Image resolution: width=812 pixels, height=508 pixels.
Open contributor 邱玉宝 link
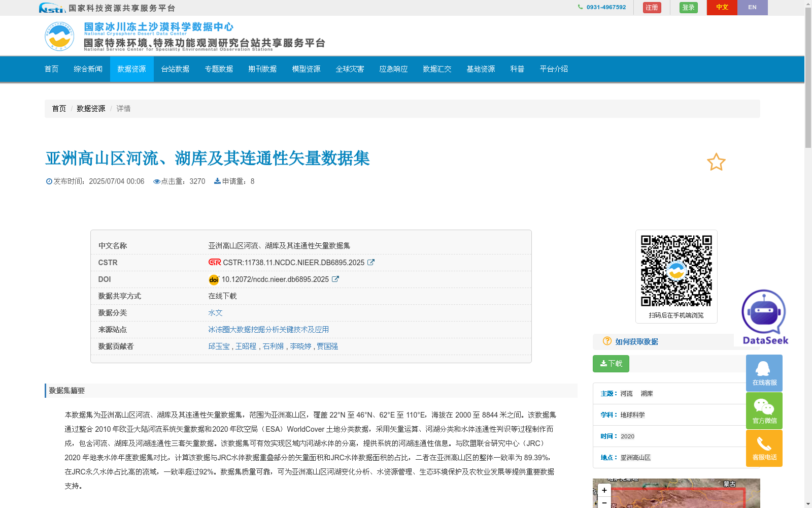[x=219, y=346]
